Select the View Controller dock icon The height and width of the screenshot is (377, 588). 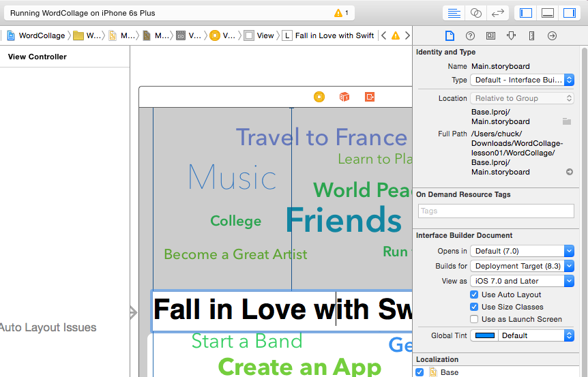pyautogui.click(x=319, y=97)
